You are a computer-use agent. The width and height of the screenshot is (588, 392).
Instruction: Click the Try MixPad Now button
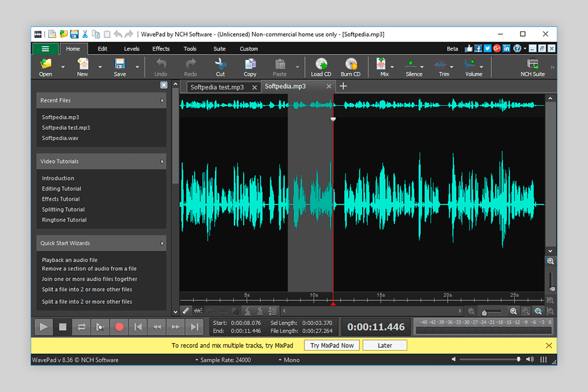(332, 345)
